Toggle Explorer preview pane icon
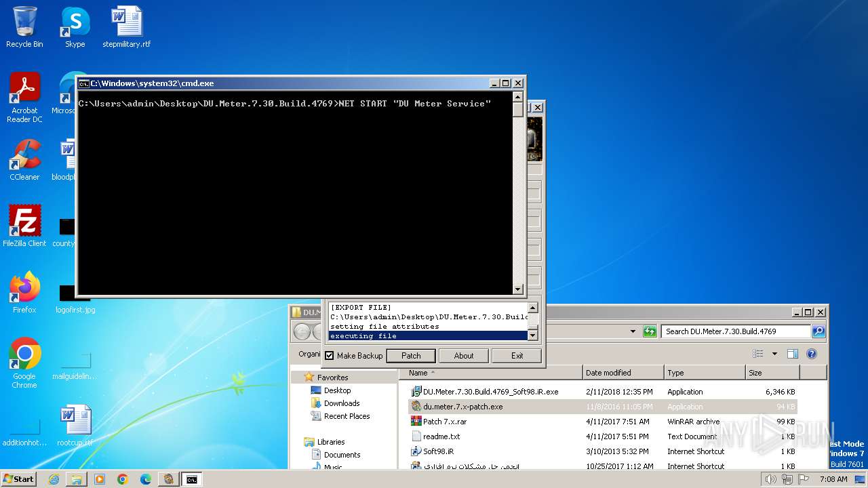This screenshot has width=868, height=488. tap(793, 354)
